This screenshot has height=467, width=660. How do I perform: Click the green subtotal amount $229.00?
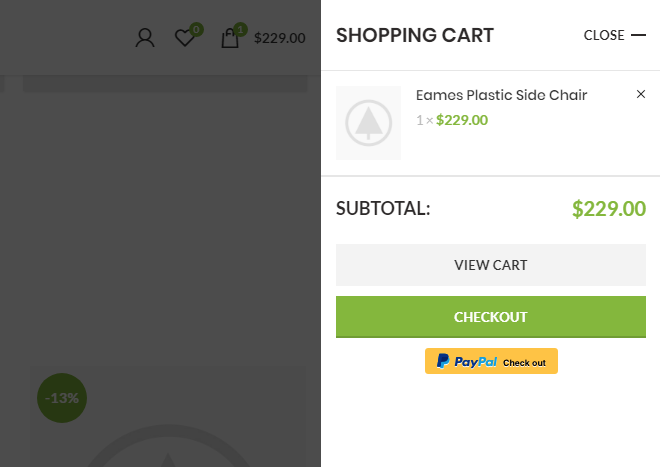[608, 209]
